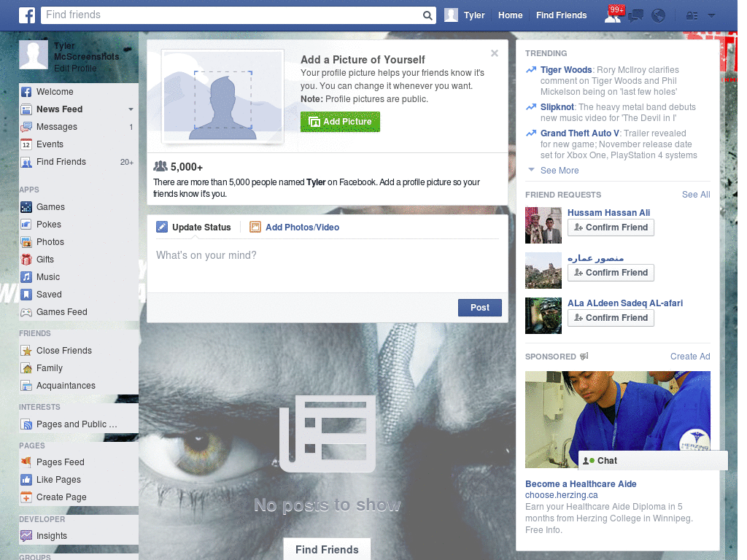Click the green Add Picture button
This screenshot has width=747, height=560.
(340, 122)
